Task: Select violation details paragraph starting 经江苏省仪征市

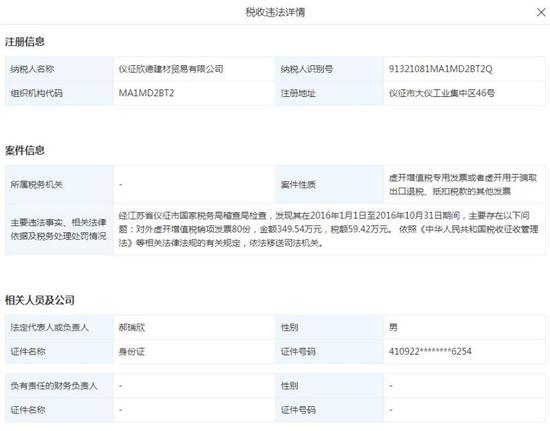Action: [x=329, y=229]
